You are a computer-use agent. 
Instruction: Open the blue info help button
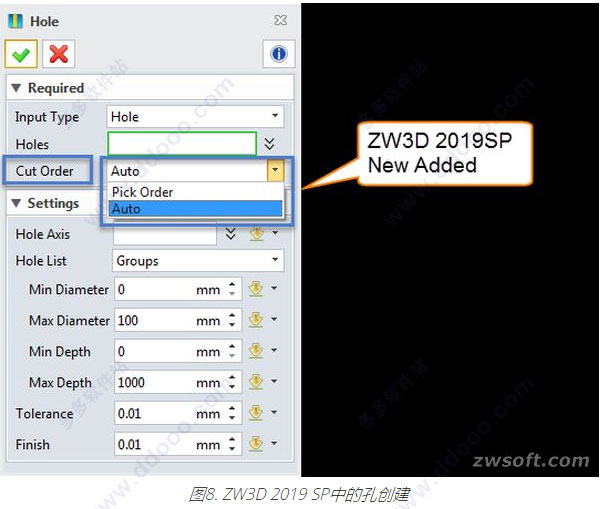(x=279, y=54)
